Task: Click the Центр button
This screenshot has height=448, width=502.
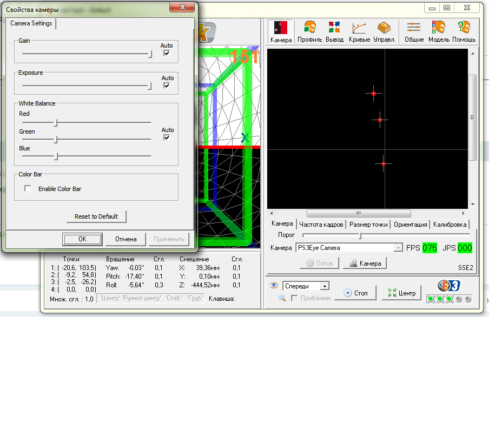Action: [x=401, y=293]
